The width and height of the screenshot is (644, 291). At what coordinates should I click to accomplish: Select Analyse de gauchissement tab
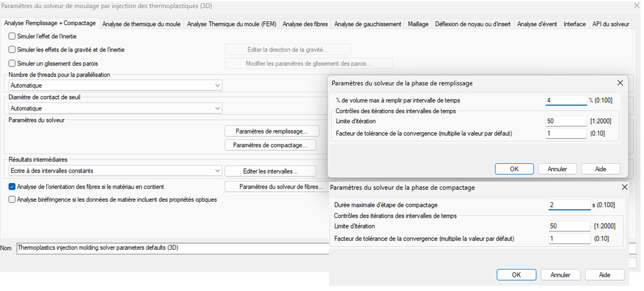[367, 24]
